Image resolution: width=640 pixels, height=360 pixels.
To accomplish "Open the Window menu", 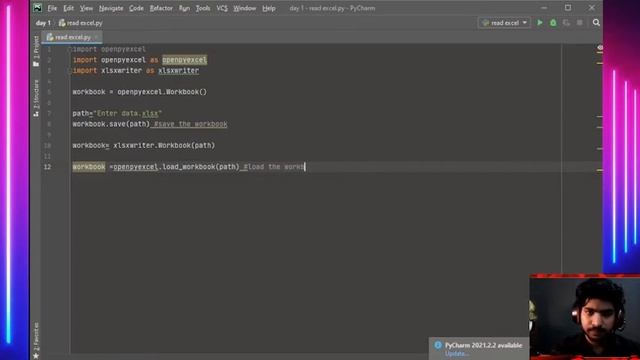I will click(x=244, y=8).
